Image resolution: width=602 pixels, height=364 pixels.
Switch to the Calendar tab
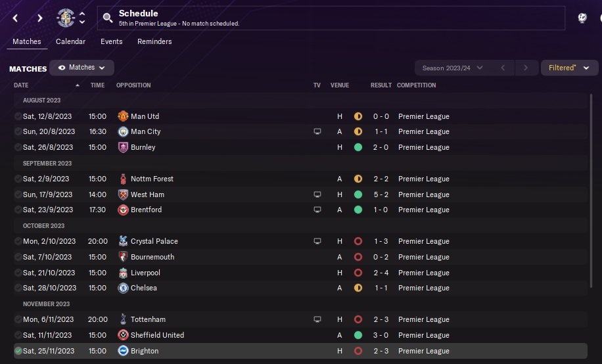[x=70, y=41]
